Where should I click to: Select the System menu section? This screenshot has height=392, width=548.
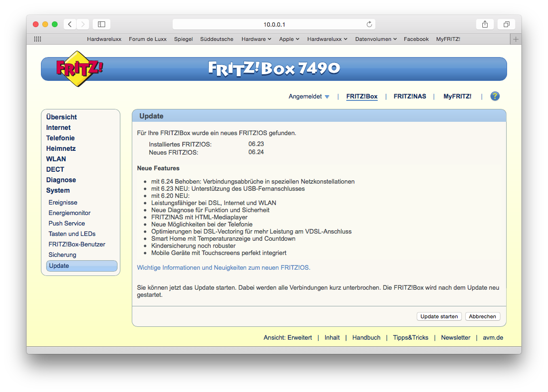tap(58, 190)
